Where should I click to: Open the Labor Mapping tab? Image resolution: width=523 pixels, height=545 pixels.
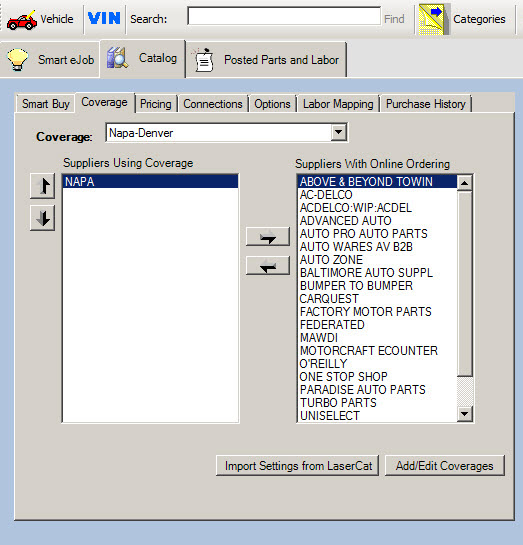click(x=338, y=104)
